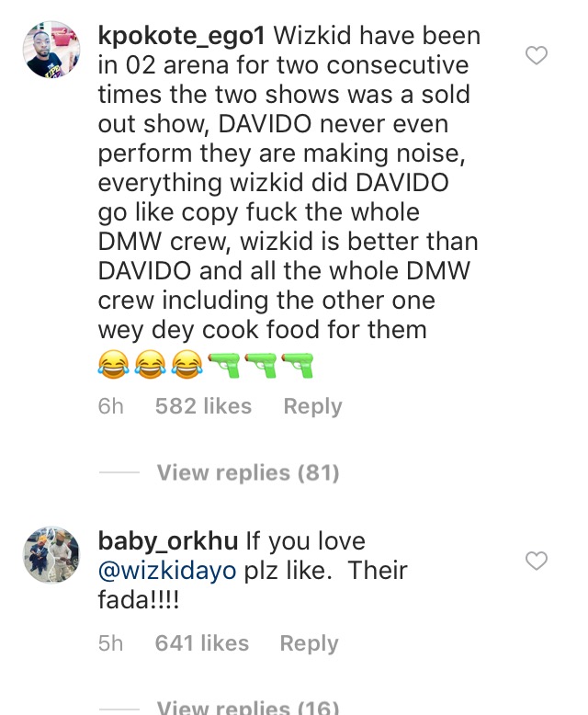Viewport: 588px width, 715px height.
Task: Open the kpokote_ego1 username link
Action: (x=182, y=38)
